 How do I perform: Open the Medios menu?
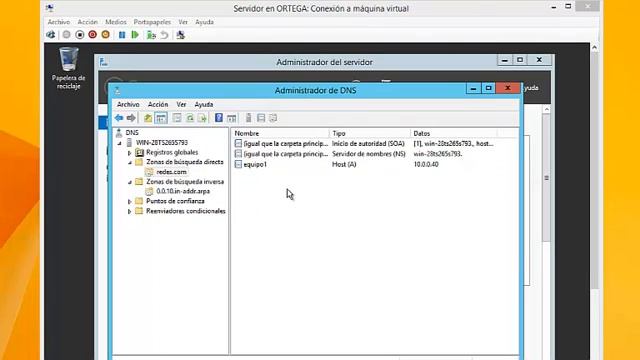click(x=116, y=22)
